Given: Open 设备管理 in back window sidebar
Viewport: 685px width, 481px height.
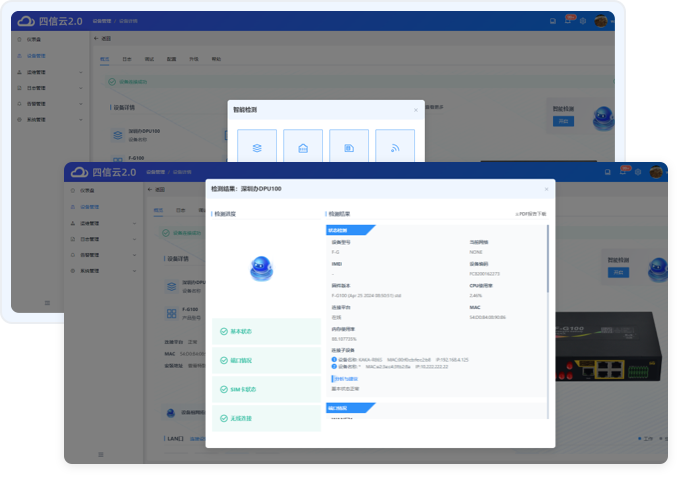Looking at the screenshot, I should [x=36, y=56].
